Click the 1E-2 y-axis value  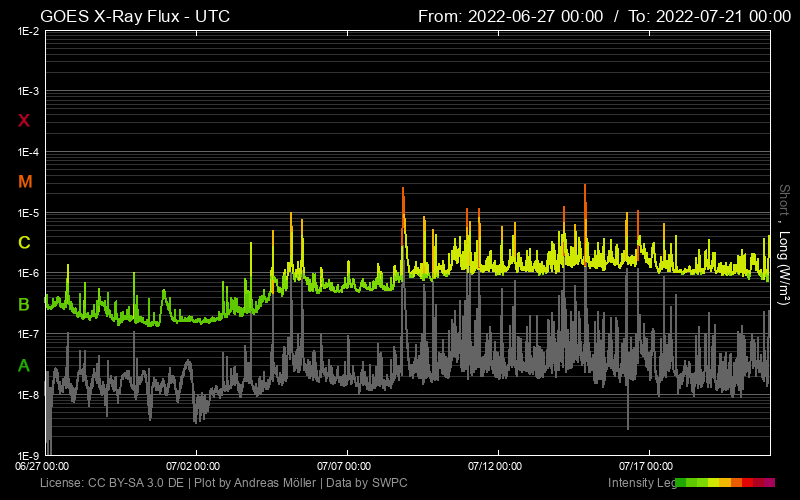28,31
